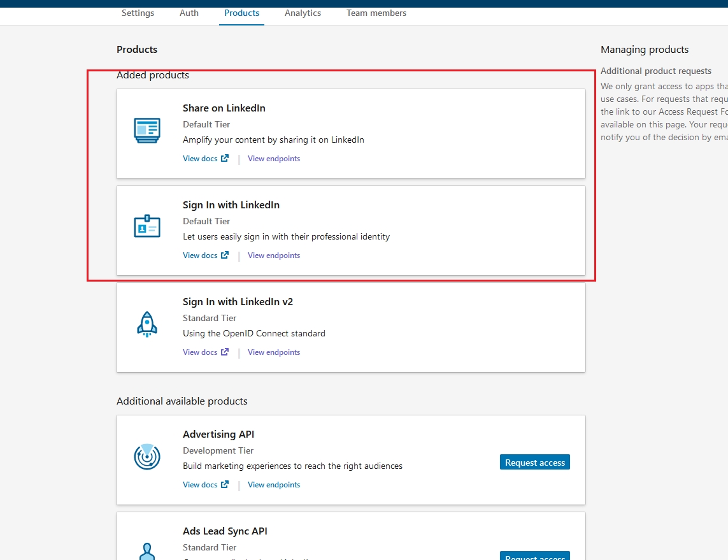View endpoints for Sign In with LinkedIn v2
The image size is (728, 560).
tap(274, 352)
